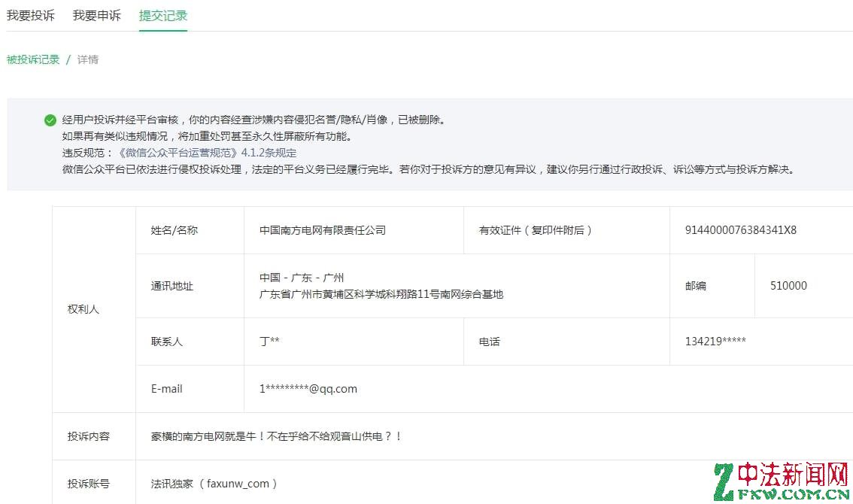Click the postal code 510000

click(788, 286)
